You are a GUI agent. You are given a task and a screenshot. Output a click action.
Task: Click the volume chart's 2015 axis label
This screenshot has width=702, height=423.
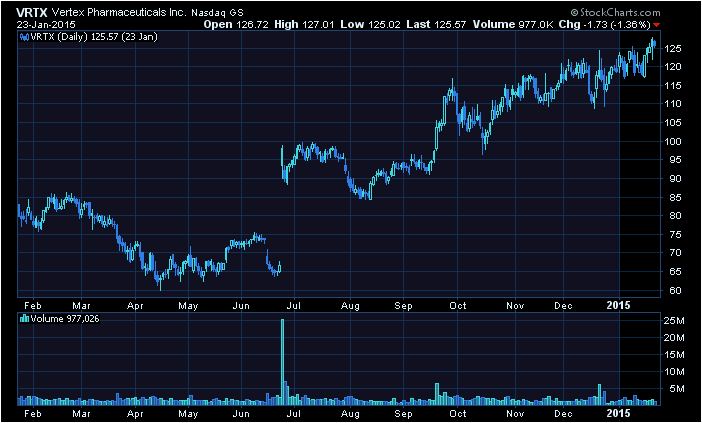tap(619, 413)
